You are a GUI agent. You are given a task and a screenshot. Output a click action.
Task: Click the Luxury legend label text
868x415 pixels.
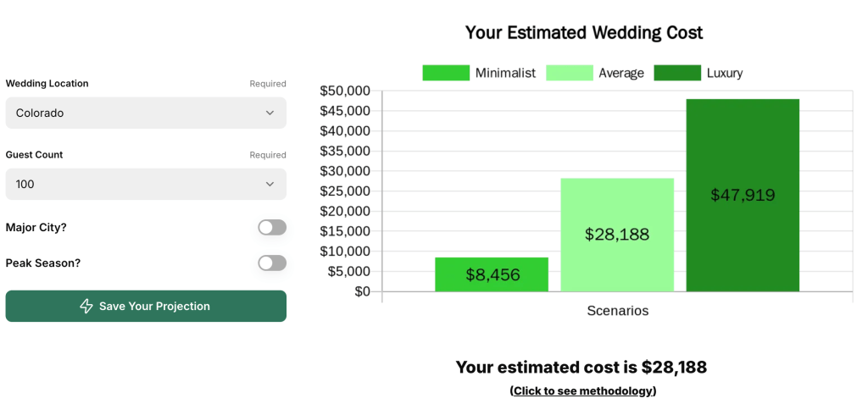click(x=725, y=73)
